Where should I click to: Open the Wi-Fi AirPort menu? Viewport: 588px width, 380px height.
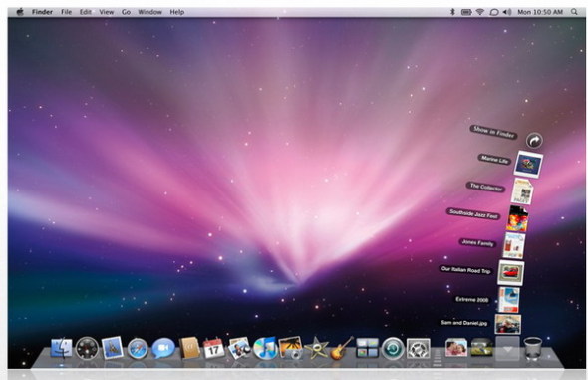click(480, 12)
